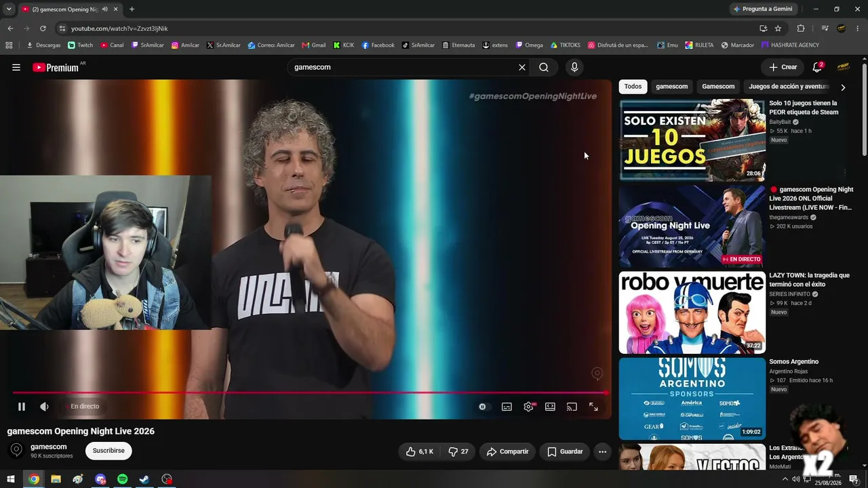
Task: Open the Facebook bookmark
Action: pos(378,45)
